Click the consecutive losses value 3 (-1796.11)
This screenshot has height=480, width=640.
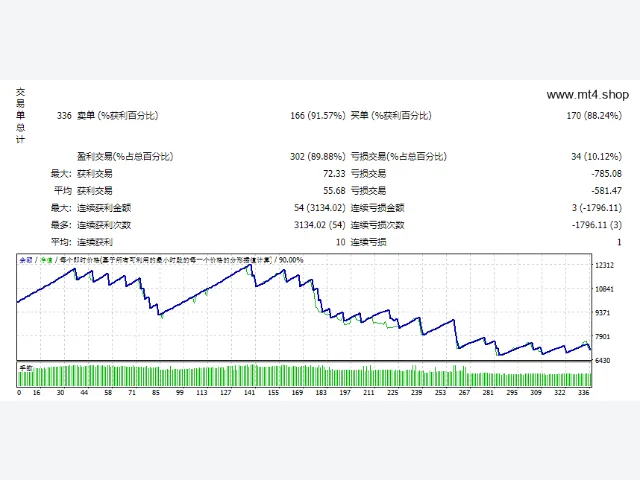pyautogui.click(x=596, y=208)
